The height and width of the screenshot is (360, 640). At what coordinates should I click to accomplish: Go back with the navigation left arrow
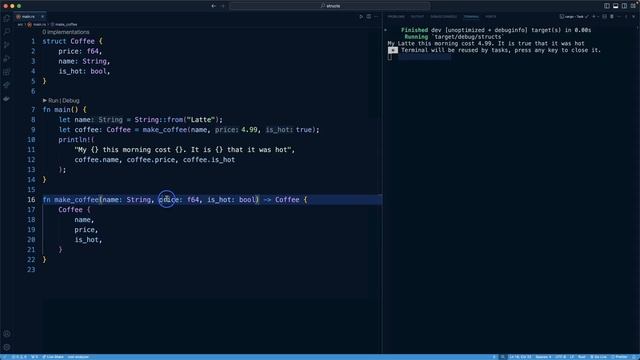tap(213, 6)
